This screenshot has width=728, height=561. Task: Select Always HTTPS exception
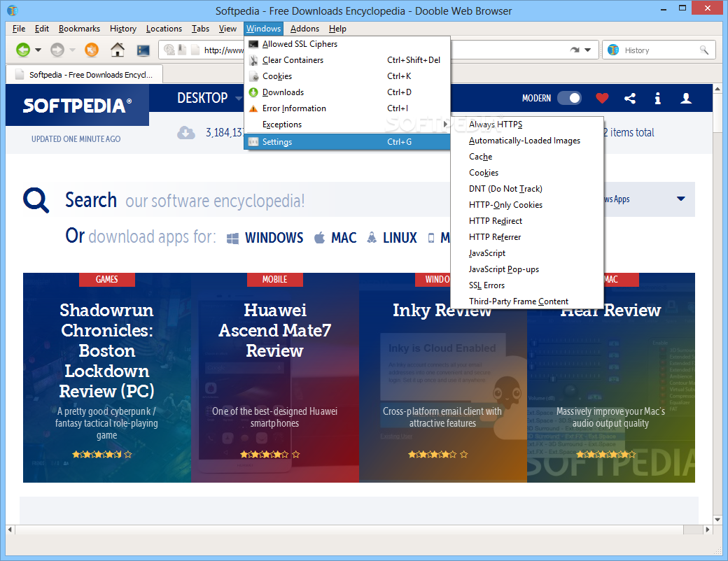click(x=527, y=125)
